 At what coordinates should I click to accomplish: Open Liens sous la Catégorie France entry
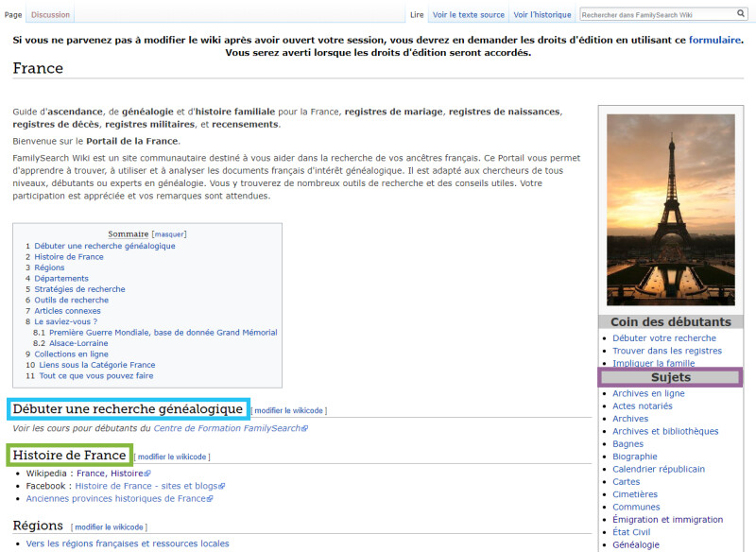[97, 365]
